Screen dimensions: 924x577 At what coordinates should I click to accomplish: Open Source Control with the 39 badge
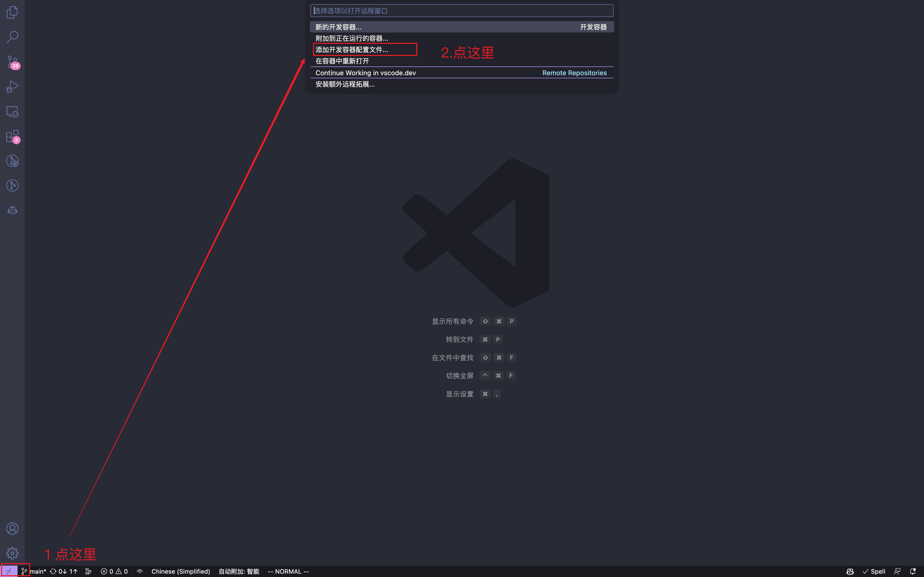pos(12,62)
